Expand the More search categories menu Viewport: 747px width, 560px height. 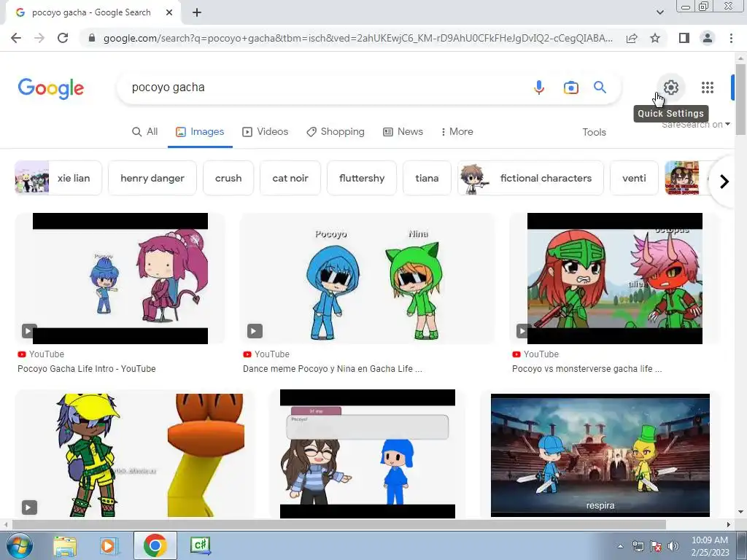pyautogui.click(x=457, y=132)
